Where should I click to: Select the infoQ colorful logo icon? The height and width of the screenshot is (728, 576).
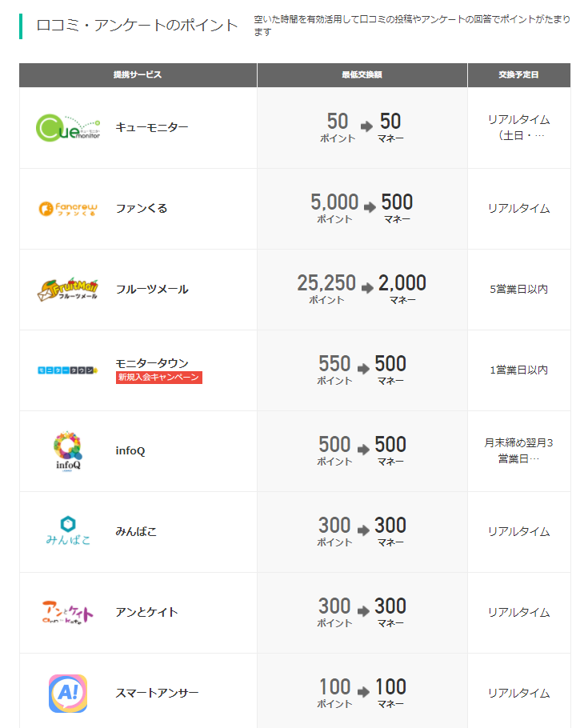tap(68, 450)
